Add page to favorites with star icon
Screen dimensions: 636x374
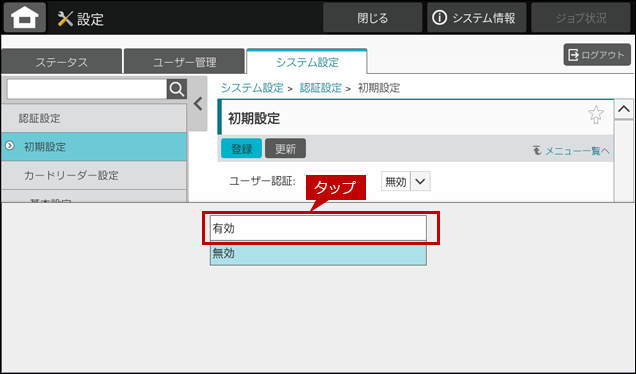point(595,115)
